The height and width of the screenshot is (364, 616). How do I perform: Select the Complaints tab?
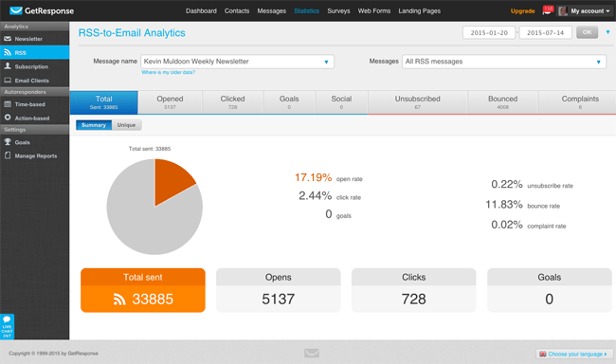[577, 102]
